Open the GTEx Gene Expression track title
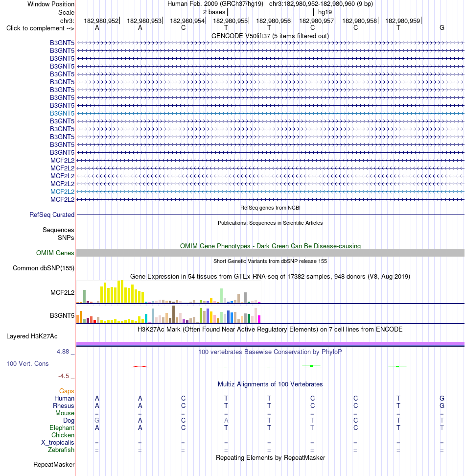 click(x=270, y=276)
